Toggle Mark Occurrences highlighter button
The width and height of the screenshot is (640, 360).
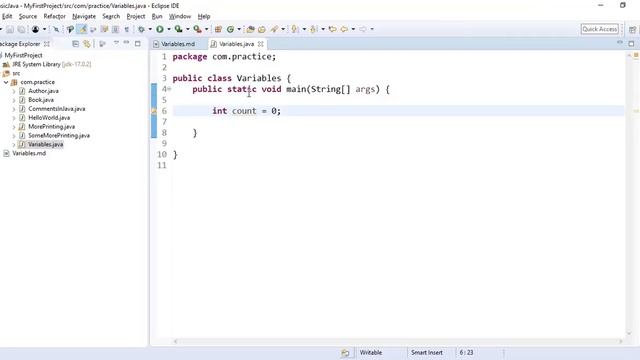[x=82, y=29]
